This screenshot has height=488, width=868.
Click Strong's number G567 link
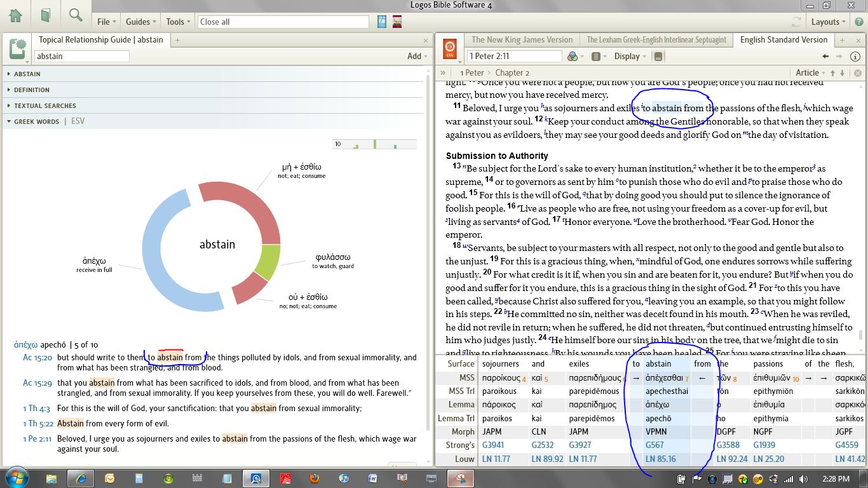[654, 445]
